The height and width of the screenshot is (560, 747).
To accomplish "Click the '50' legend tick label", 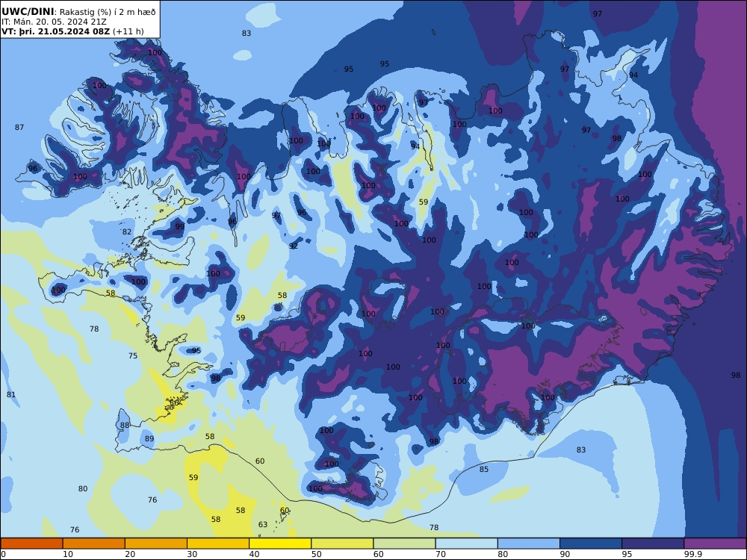I will [317, 554].
